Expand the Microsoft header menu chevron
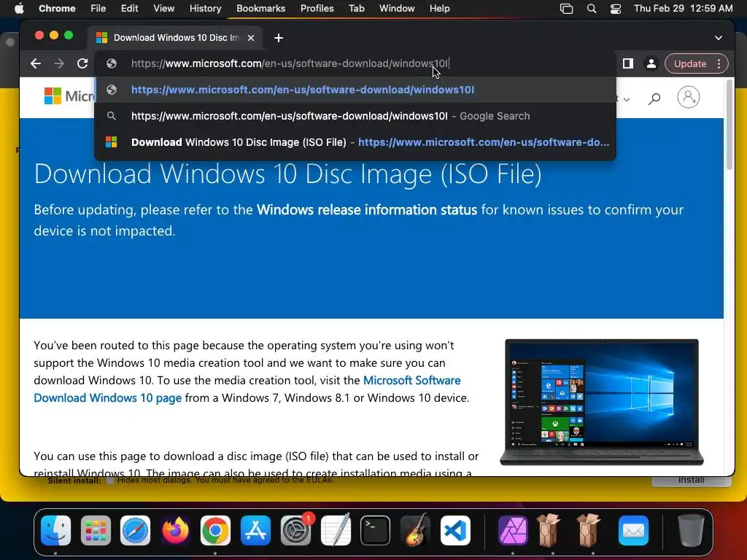Image resolution: width=747 pixels, height=560 pixels. point(626,99)
